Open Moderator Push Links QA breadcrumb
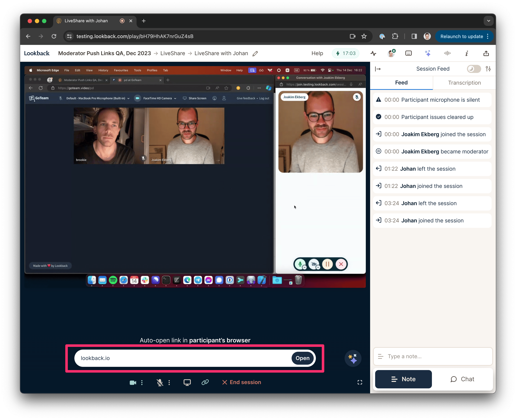 [104, 53]
